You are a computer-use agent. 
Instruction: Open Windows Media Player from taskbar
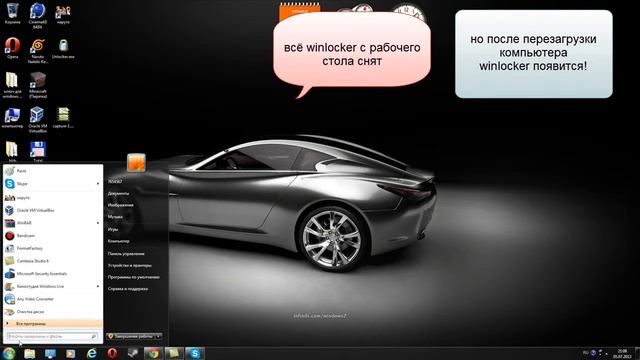click(71, 353)
